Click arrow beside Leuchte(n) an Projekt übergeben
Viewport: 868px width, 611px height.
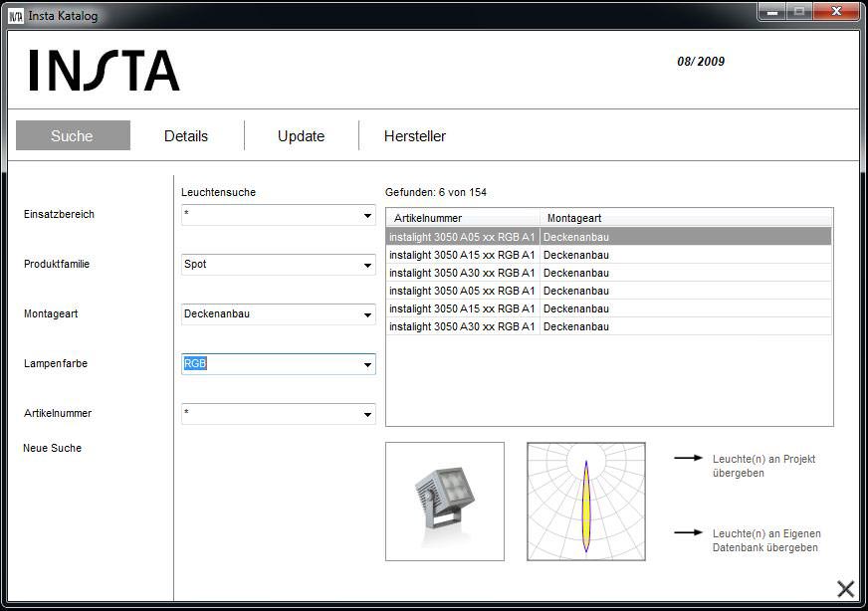point(688,458)
